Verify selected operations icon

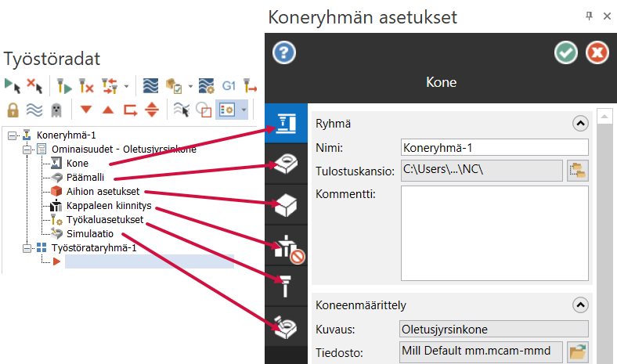coord(174,85)
